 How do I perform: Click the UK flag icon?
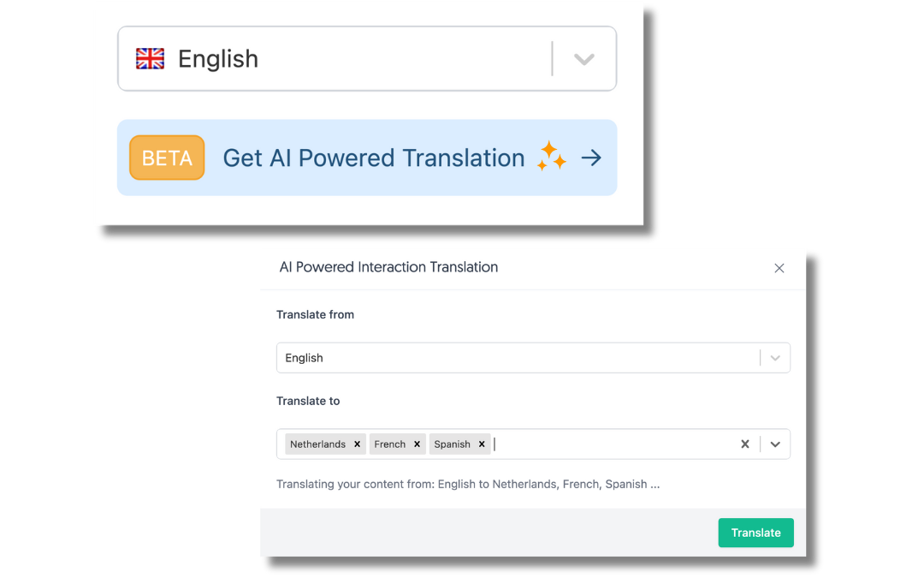pos(150,59)
